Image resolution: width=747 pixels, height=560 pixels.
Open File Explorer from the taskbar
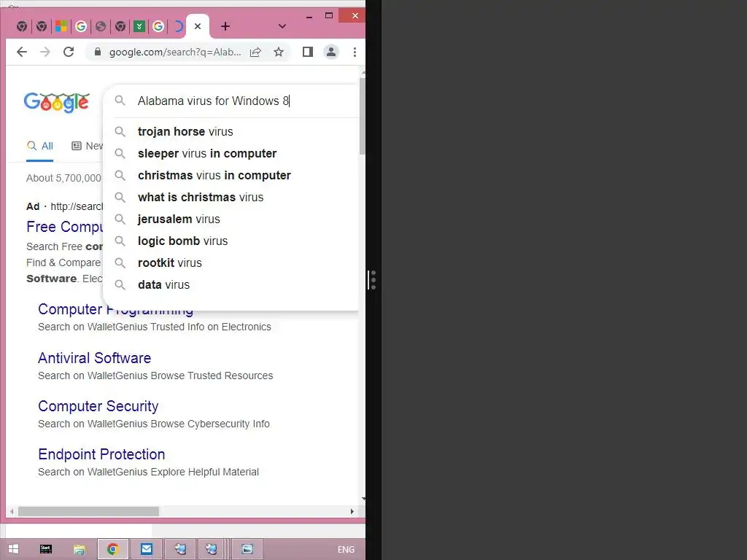[x=79, y=550]
